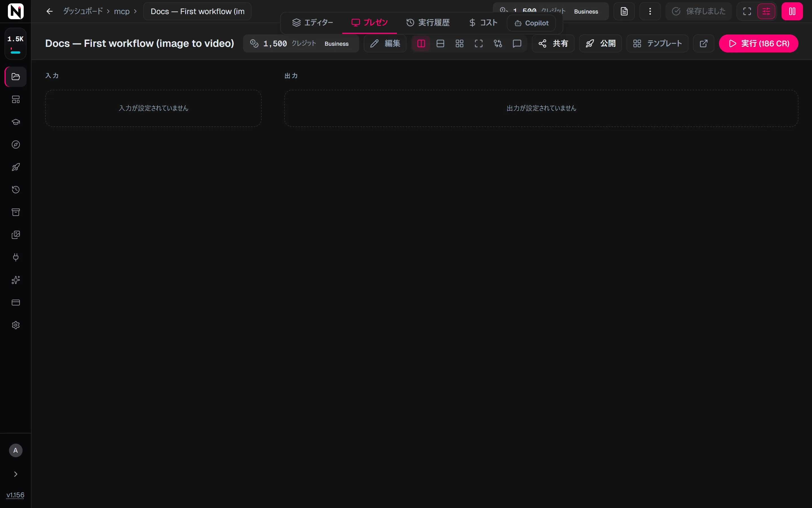The width and height of the screenshot is (812, 508).
Task: Open the history clock sidebar icon
Action: click(16, 189)
